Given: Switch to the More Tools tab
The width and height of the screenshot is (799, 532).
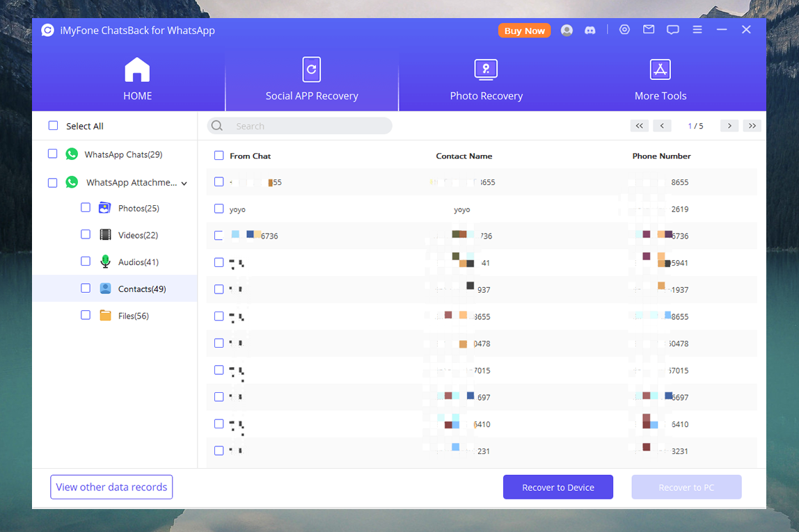Looking at the screenshot, I should tap(660, 79).
